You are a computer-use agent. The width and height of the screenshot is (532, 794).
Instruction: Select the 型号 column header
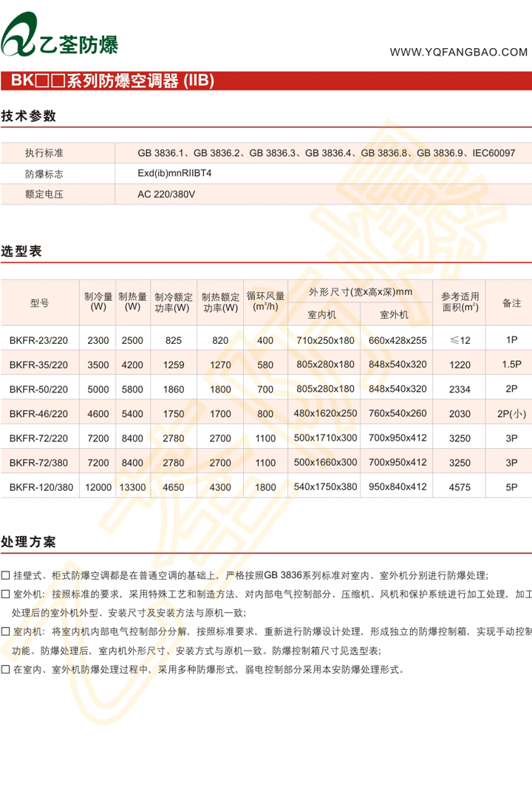(40, 302)
